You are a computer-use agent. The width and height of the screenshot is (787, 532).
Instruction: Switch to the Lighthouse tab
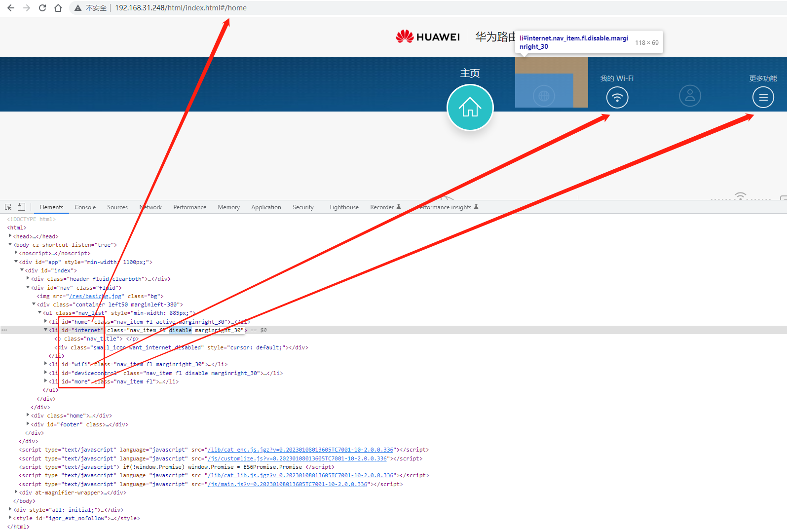coord(344,207)
